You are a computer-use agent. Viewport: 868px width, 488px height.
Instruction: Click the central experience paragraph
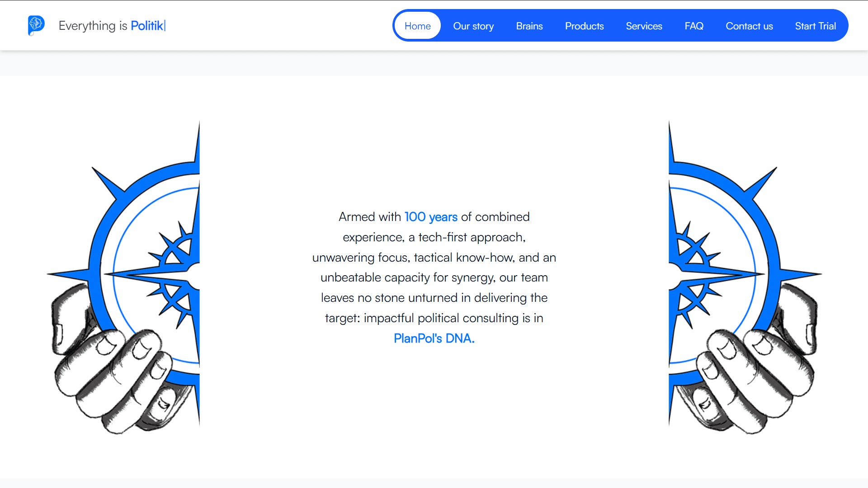point(434,277)
